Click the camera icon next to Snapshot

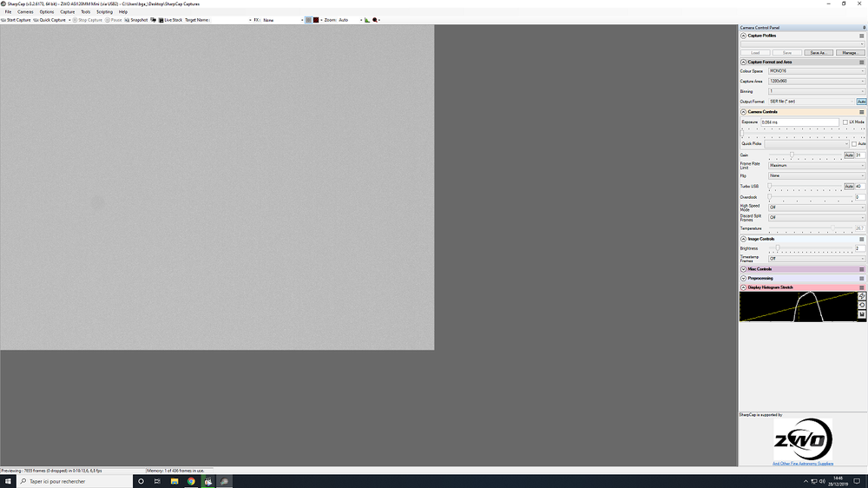(x=154, y=20)
